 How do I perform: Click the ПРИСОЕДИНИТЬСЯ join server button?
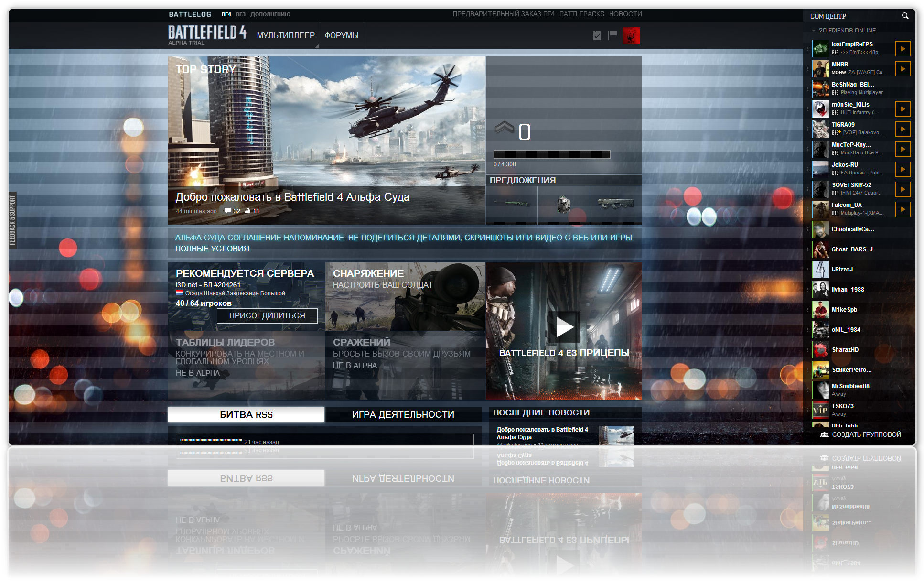(x=267, y=315)
